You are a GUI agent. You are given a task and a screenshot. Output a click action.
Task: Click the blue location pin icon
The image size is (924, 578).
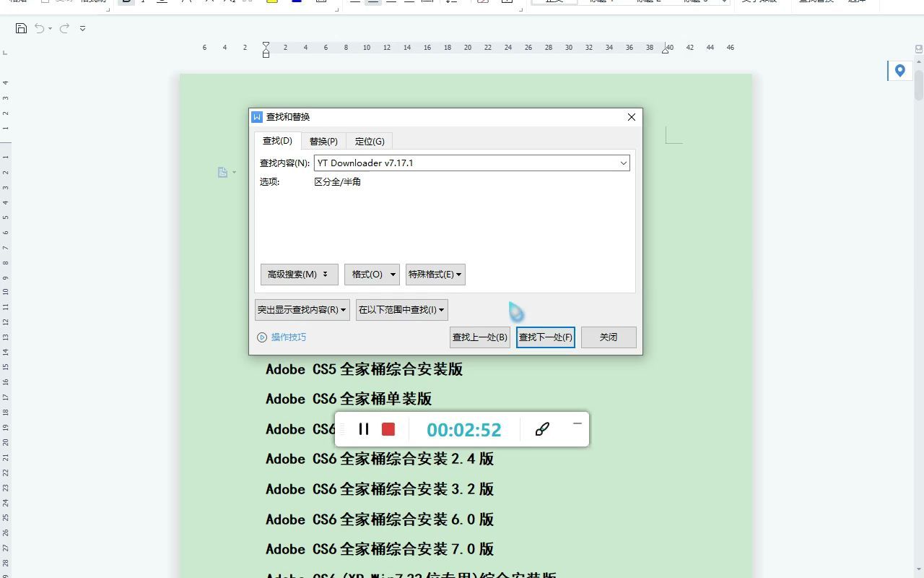[899, 71]
